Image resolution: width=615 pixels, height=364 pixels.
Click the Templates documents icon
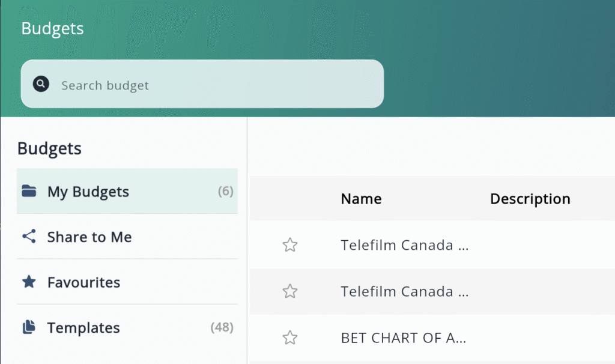click(x=29, y=327)
